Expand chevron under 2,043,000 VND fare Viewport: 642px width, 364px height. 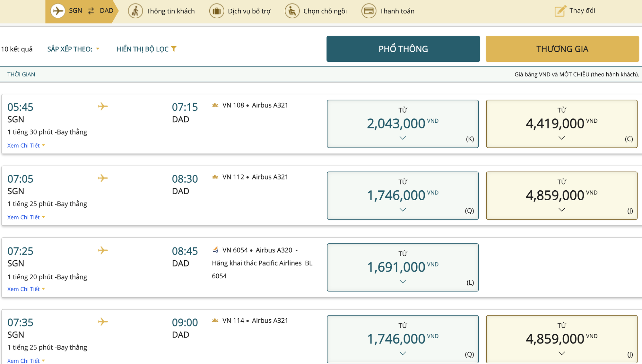403,138
